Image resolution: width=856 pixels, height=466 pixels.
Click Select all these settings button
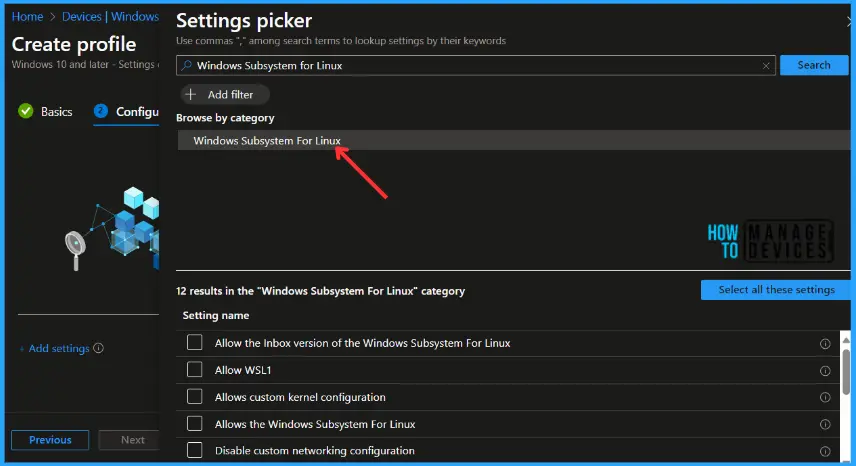click(776, 290)
